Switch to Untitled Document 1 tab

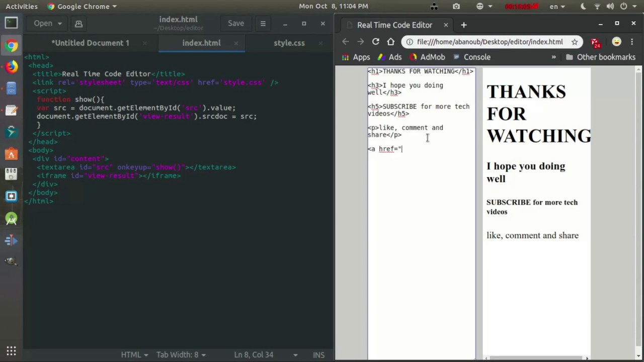tap(91, 43)
